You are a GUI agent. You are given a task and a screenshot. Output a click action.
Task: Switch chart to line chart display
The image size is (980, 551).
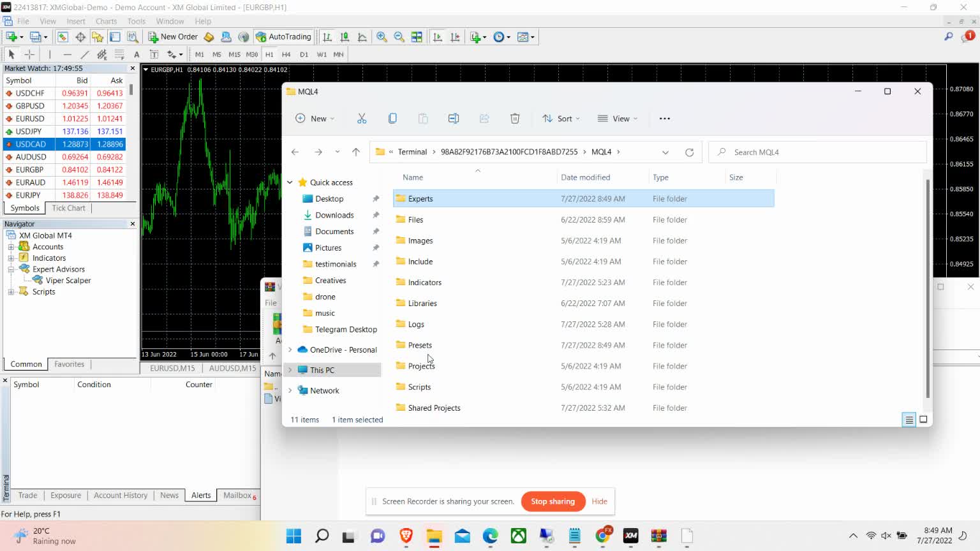(x=362, y=36)
